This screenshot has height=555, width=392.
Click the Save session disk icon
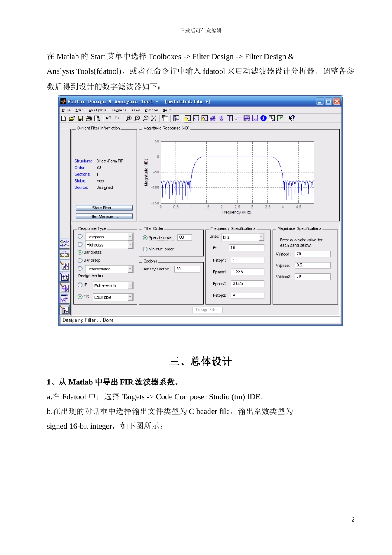coord(80,118)
